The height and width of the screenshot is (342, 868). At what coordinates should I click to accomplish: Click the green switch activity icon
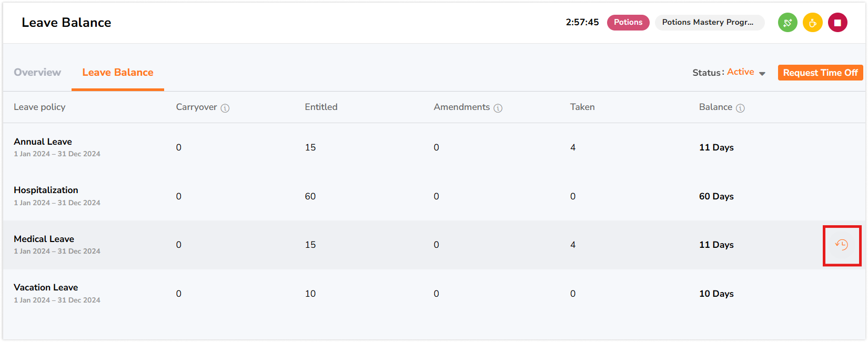click(x=788, y=23)
